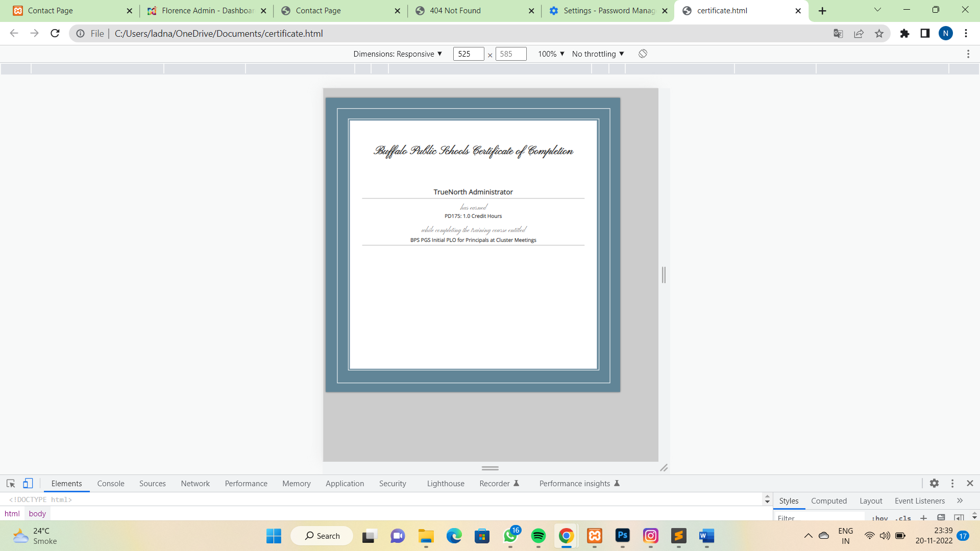Open the Chrome profile N avatar
980x551 pixels.
945,34
